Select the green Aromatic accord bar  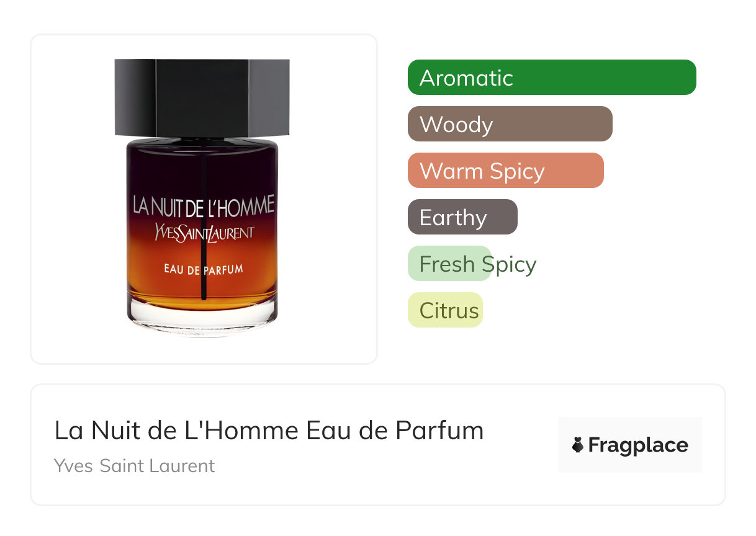point(552,78)
